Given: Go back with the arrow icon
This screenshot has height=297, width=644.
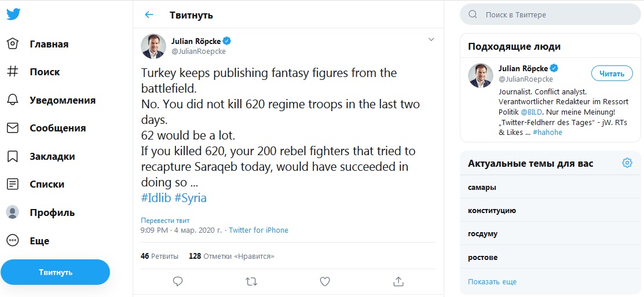Looking at the screenshot, I should point(149,15).
